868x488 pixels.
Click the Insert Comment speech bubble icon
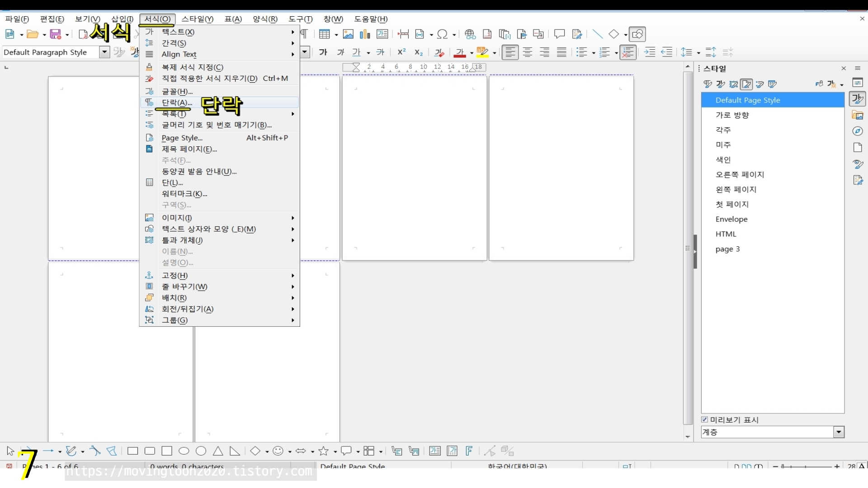[x=560, y=34]
